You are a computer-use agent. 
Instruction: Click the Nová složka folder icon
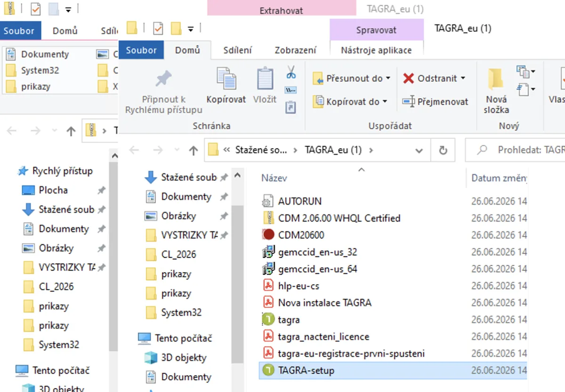[x=496, y=79]
